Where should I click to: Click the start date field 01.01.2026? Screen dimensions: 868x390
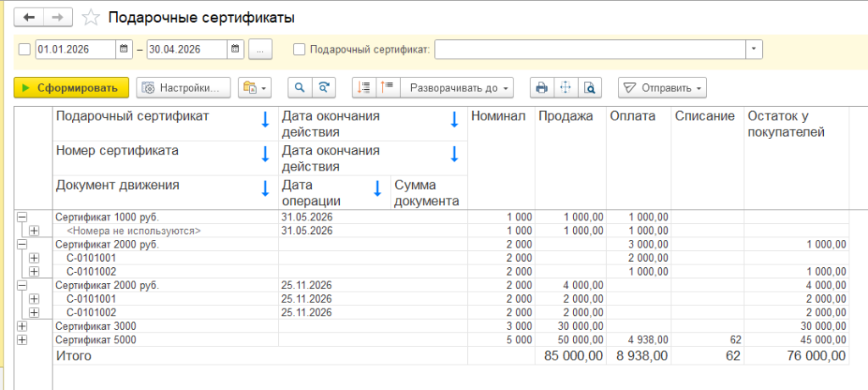[x=75, y=49]
